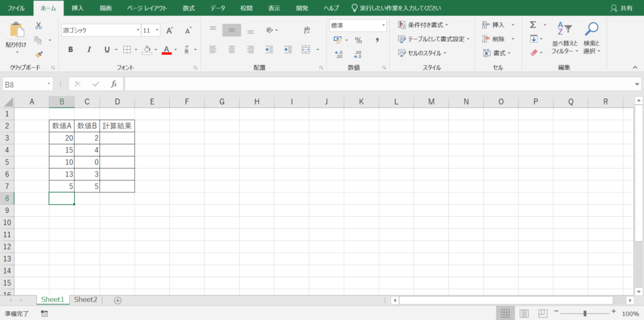Apply Percent Style
The image size is (644, 320).
358,40
